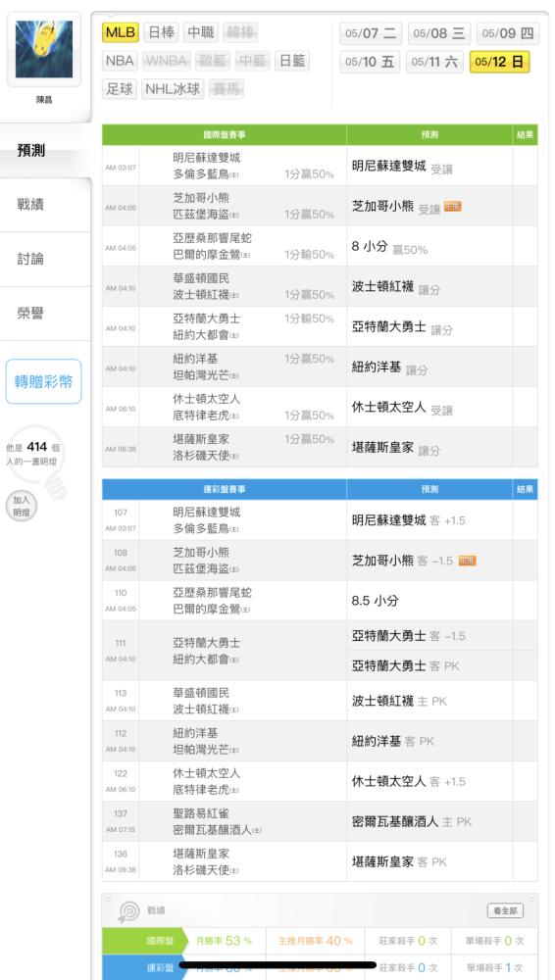
Task: Open the 戰績 sidebar section
Action: click(x=45, y=205)
